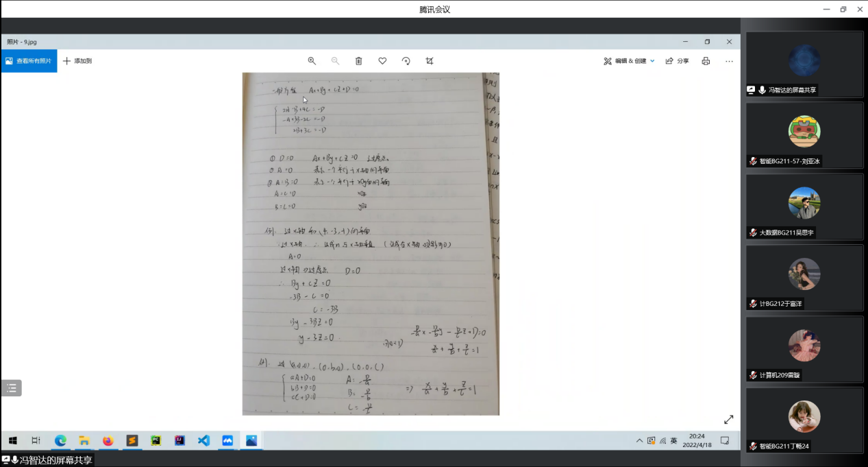Expand the 编辑 & 创建 dropdown
The height and width of the screenshot is (467, 868).
(629, 61)
